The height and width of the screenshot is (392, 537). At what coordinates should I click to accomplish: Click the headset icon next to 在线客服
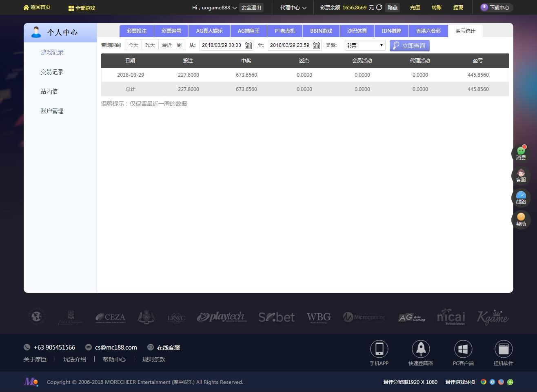pyautogui.click(x=150, y=347)
